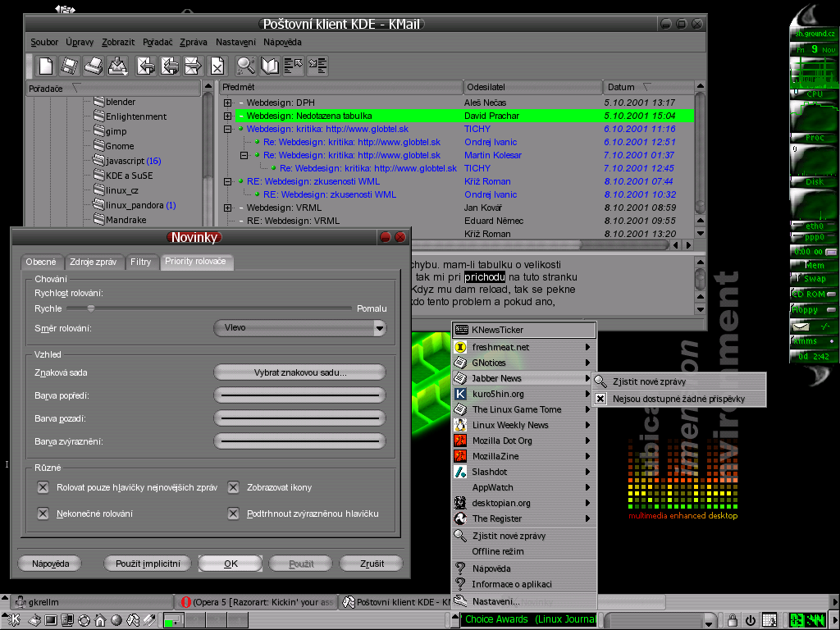Click the Zrušit button

(372, 564)
